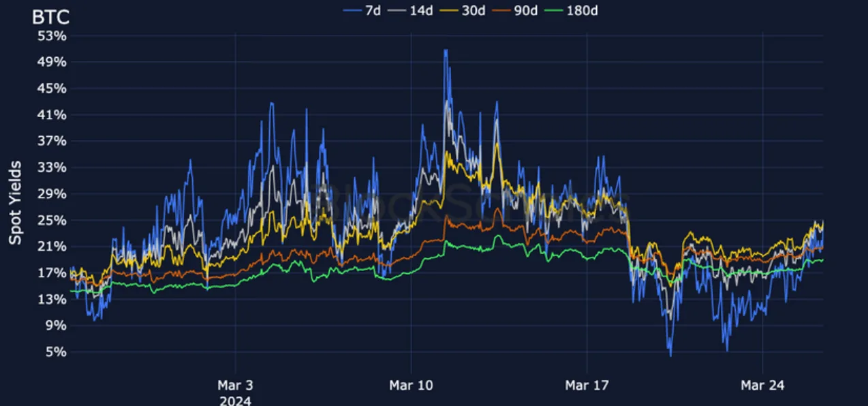The image size is (868, 406).
Task: Click the 33% y-axis tick label
Action: 52,168
